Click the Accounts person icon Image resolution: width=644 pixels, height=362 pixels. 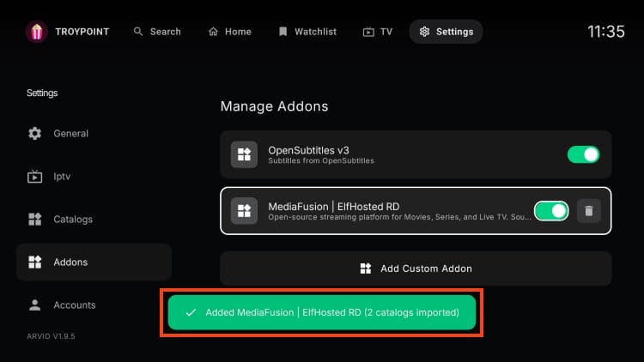coord(35,305)
